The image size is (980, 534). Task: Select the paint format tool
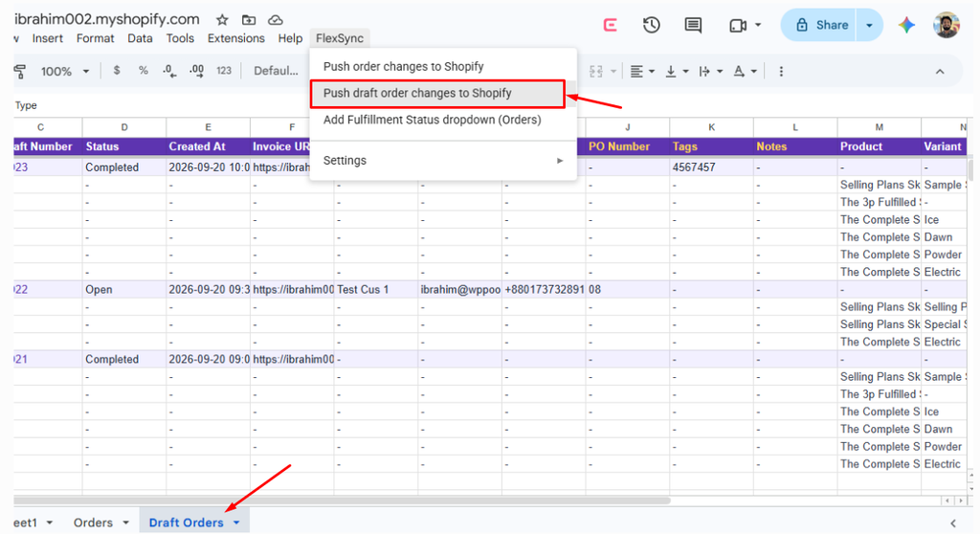(20, 71)
